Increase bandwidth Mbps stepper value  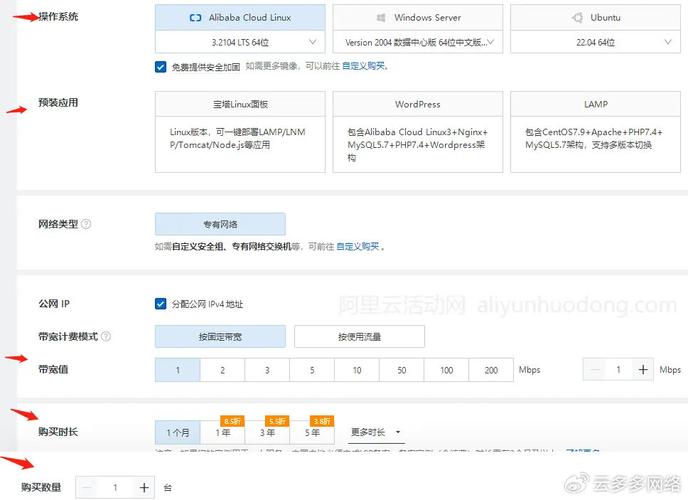pos(643,369)
